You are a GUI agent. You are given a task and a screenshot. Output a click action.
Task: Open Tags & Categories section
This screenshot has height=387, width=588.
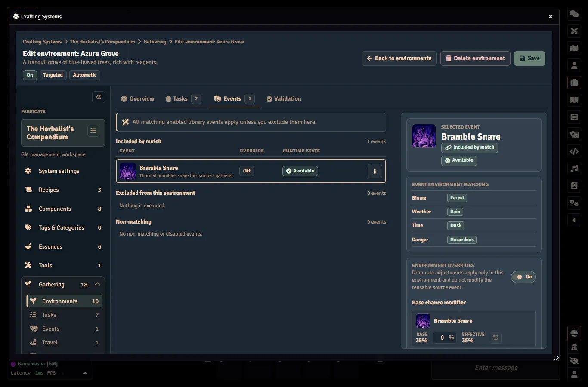[x=63, y=227]
